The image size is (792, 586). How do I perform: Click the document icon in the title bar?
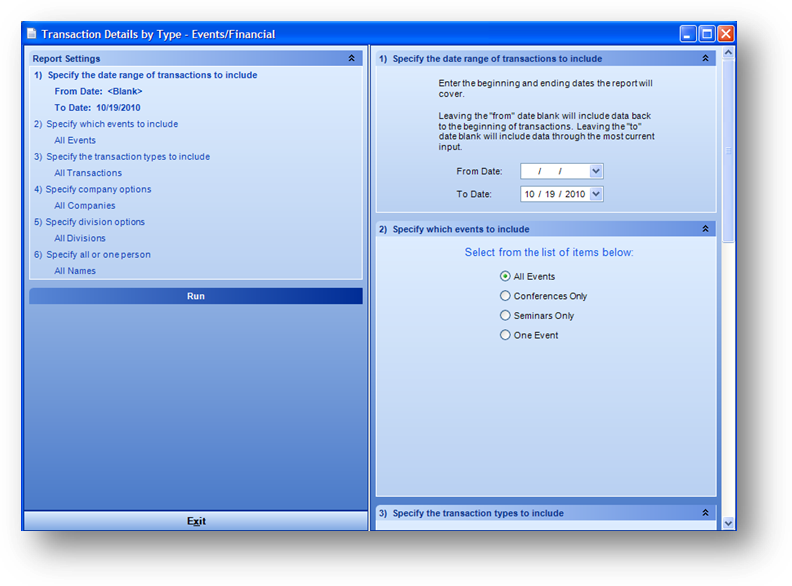(32, 34)
